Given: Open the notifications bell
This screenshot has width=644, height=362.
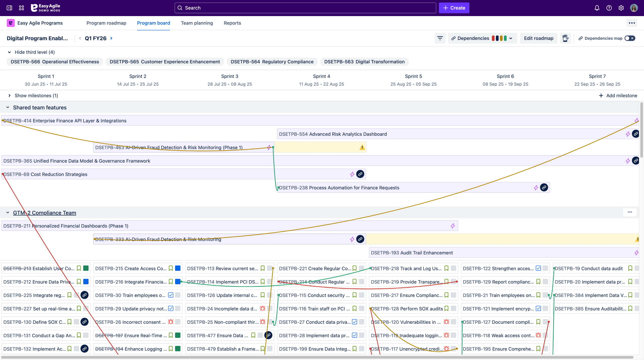Looking at the screenshot, I should point(597,8).
